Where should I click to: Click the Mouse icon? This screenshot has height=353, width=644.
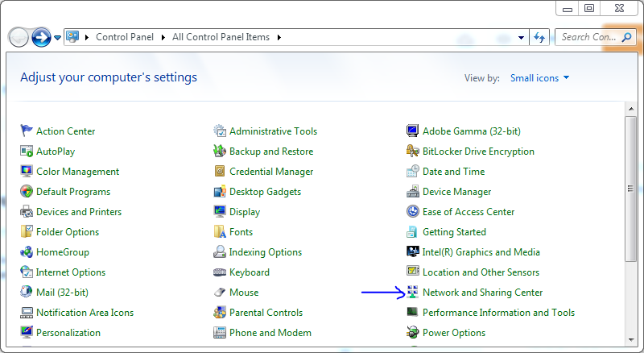coord(220,292)
